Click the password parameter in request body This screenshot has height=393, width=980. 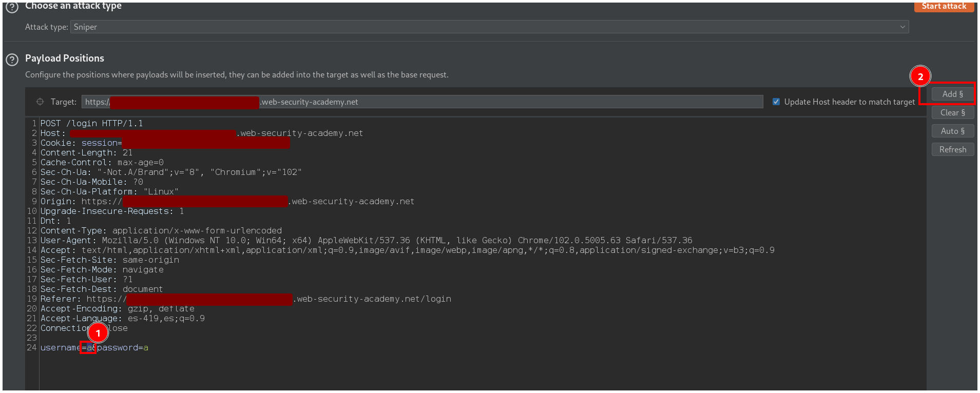pos(118,348)
